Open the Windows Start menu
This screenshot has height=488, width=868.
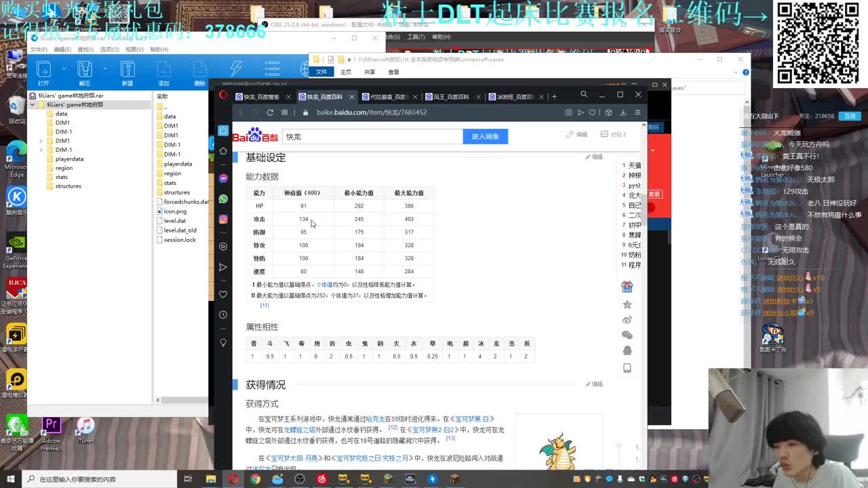(x=11, y=479)
